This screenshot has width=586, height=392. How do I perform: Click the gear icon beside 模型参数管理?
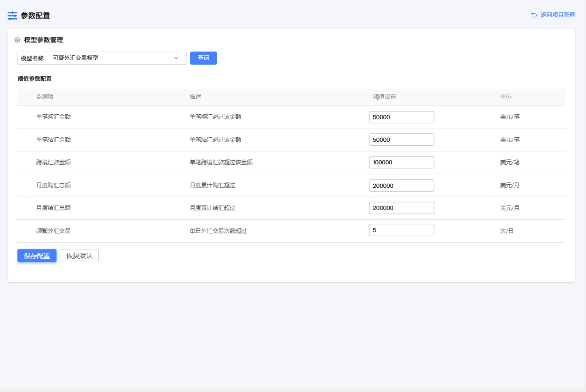[17, 40]
